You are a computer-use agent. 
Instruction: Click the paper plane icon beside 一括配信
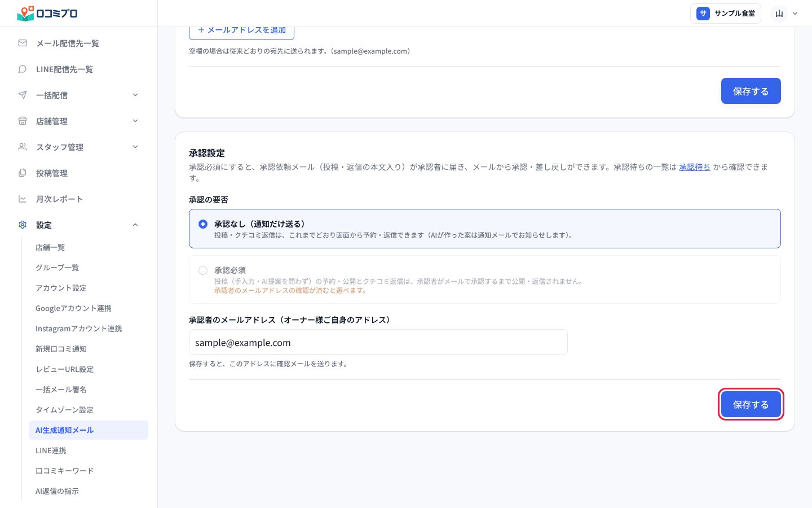[x=23, y=95]
